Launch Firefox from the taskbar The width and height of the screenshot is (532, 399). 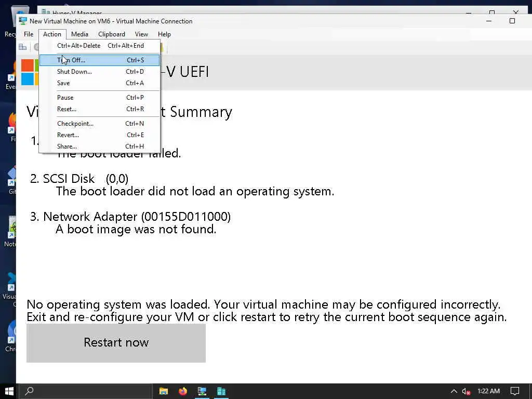coord(183,391)
